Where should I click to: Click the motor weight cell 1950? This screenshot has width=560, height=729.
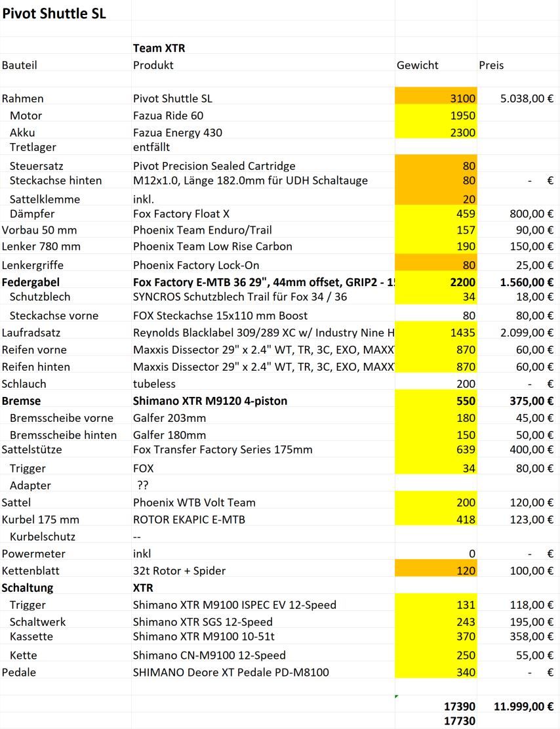pos(436,115)
